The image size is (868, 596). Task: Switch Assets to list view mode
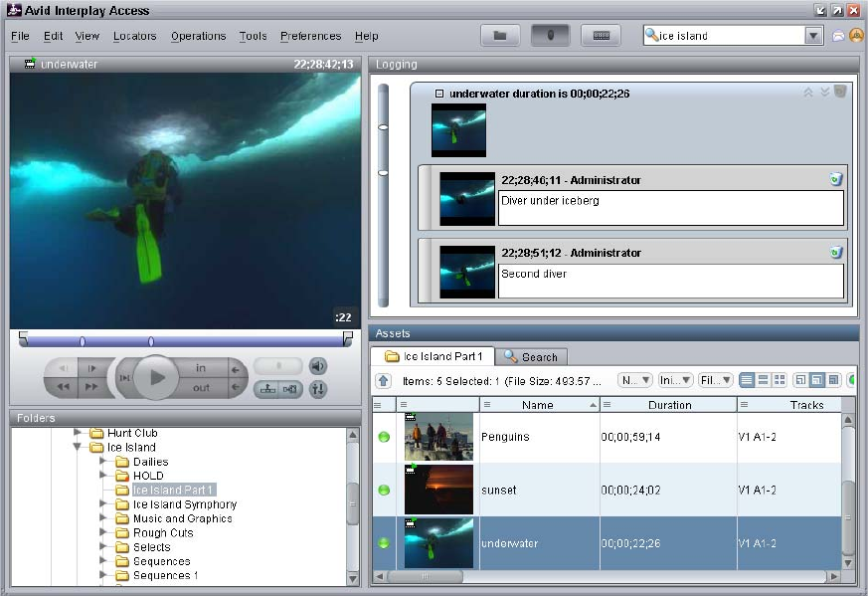tap(747, 380)
